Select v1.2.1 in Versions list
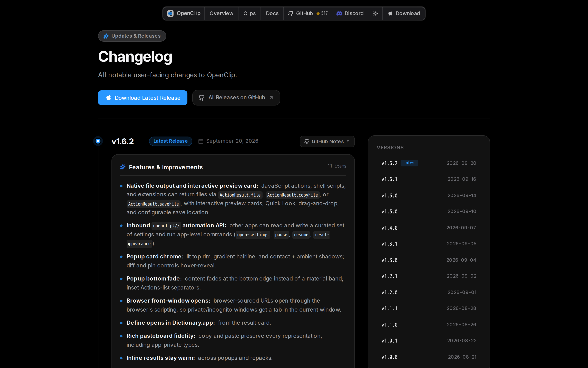The height and width of the screenshot is (368, 588). coord(429,276)
